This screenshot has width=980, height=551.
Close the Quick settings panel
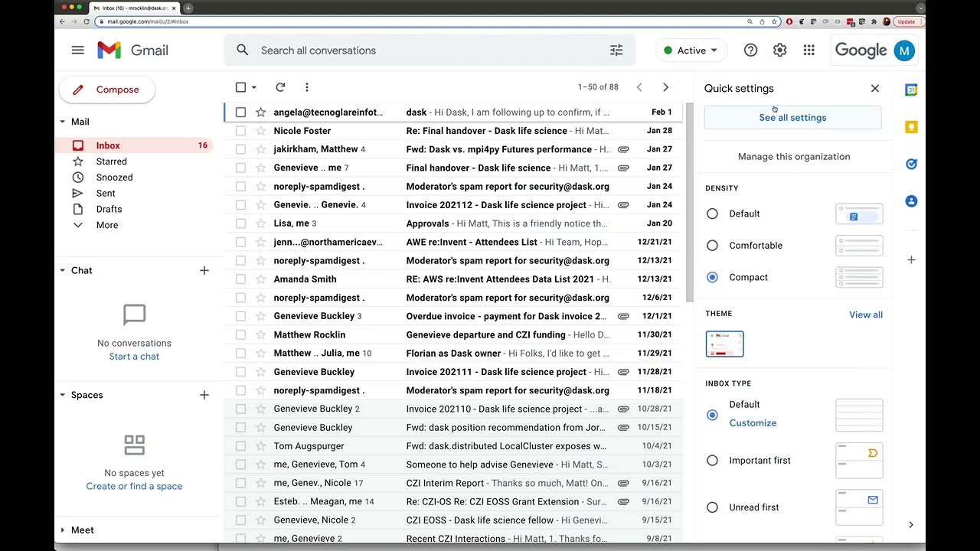click(875, 88)
